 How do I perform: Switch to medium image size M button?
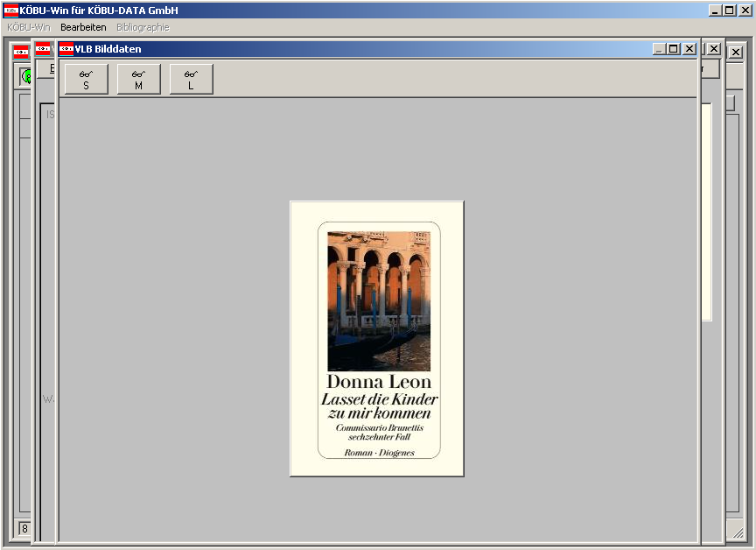[139, 79]
